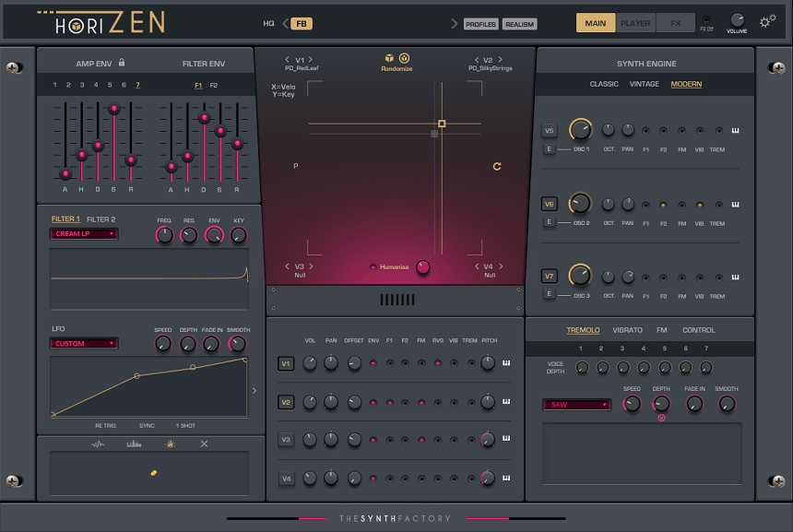This screenshot has width=793, height=532.
Task: Open the spectrum bars view icon
Action: [134, 444]
